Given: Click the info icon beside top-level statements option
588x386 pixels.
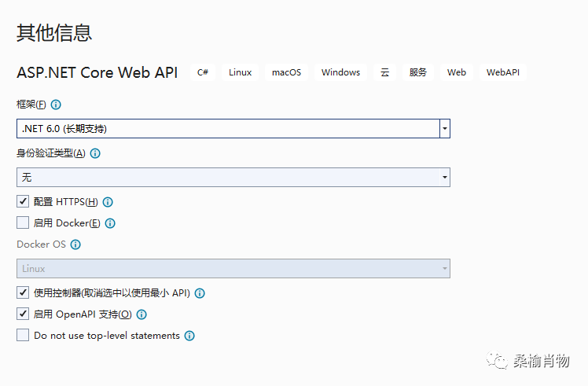Looking at the screenshot, I should 189,336.
